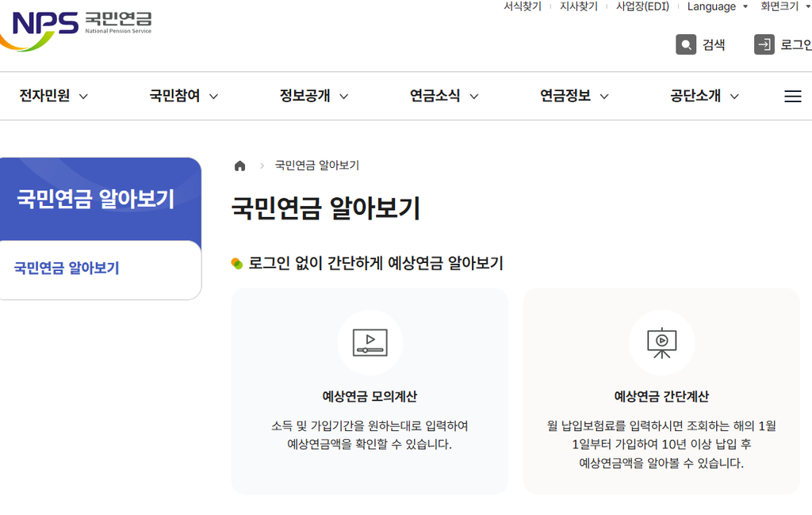Click the magnifier search icon
The image size is (812, 515).
coord(686,44)
